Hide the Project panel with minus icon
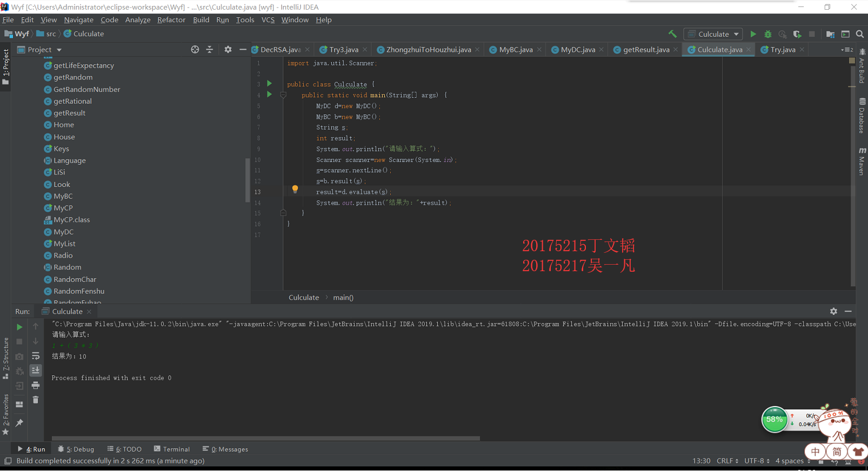The width and height of the screenshot is (868, 471). [243, 49]
